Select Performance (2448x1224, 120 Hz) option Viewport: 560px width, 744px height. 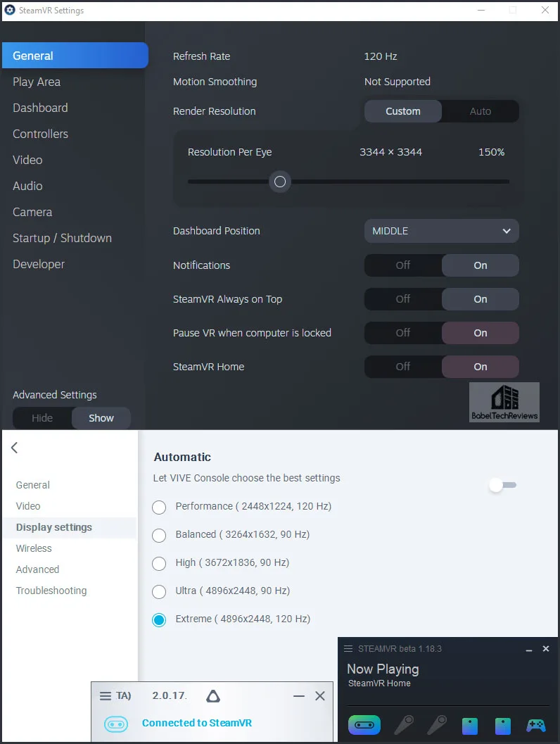tap(159, 507)
